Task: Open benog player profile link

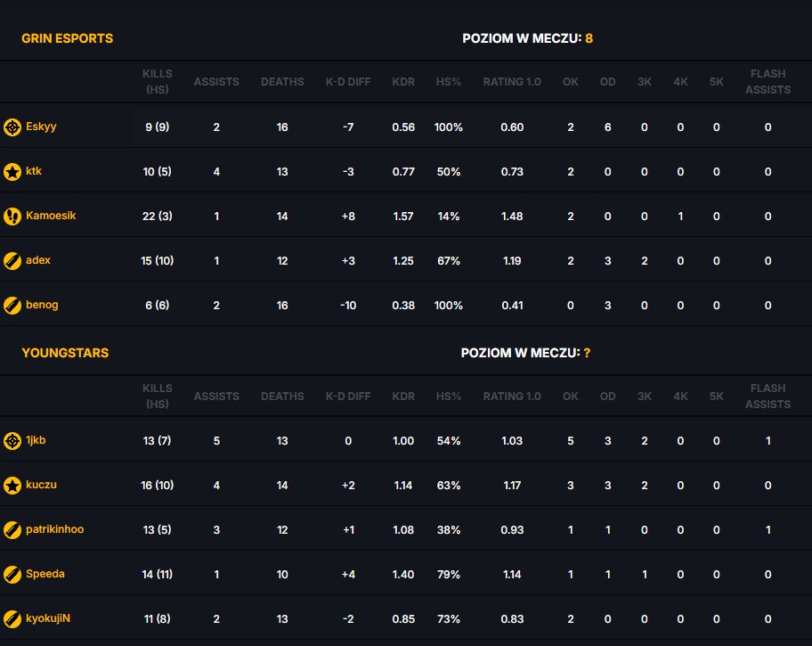Action: click(42, 305)
